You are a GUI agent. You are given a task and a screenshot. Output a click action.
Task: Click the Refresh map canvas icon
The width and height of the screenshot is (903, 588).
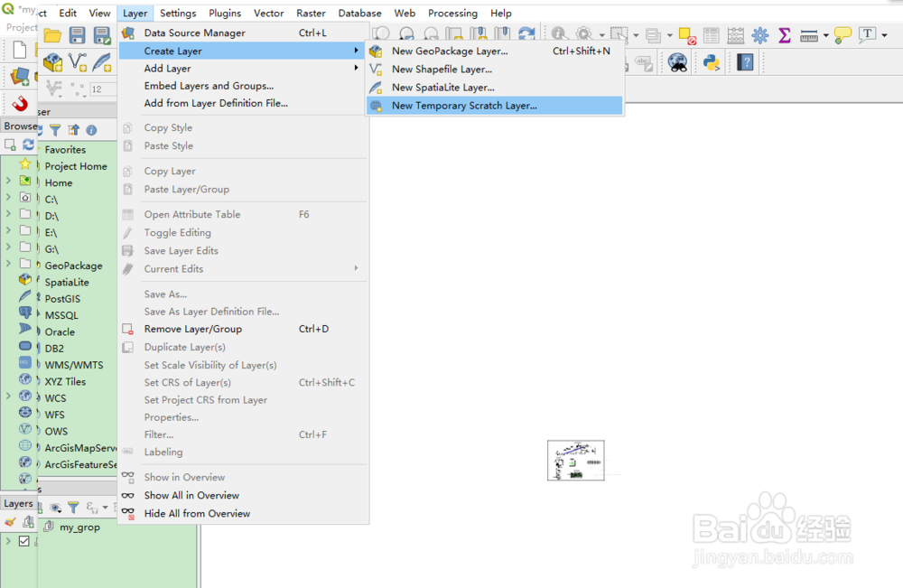[x=526, y=34]
